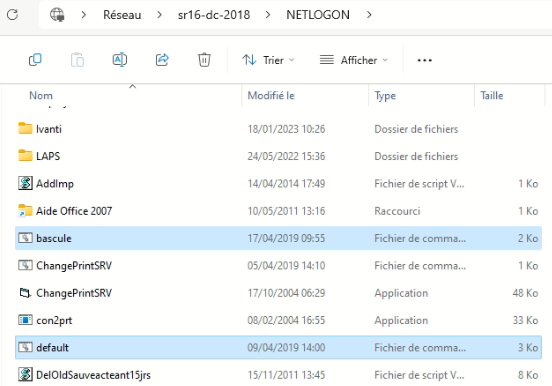Click the date 24/05/2022 15:36
Image resolution: width=552 pixels, height=386 pixels.
point(286,156)
